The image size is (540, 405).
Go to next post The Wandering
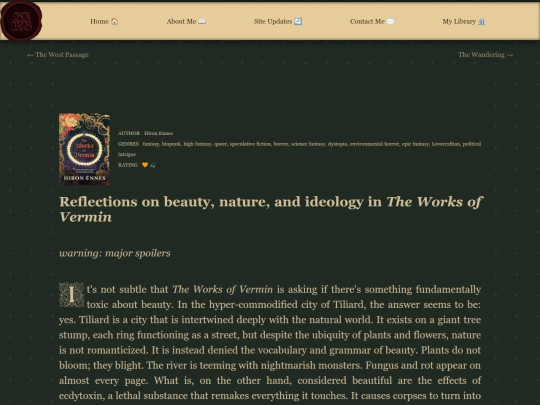pos(486,55)
